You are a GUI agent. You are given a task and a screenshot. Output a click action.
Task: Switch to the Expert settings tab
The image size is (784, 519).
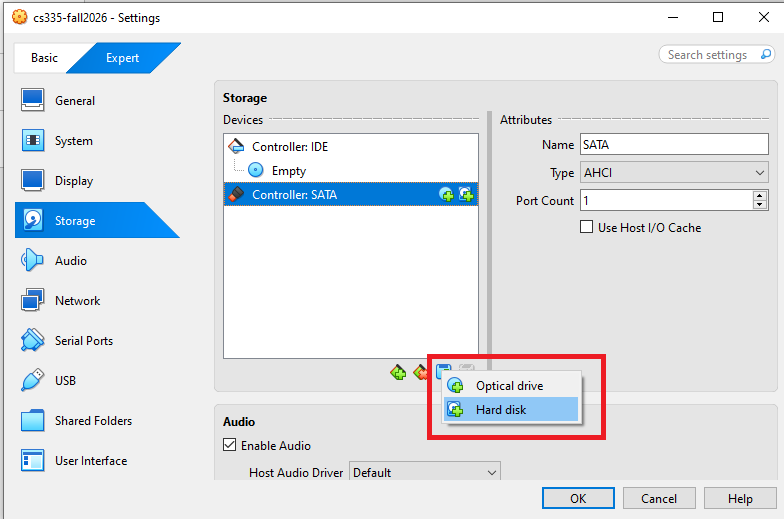[122, 58]
